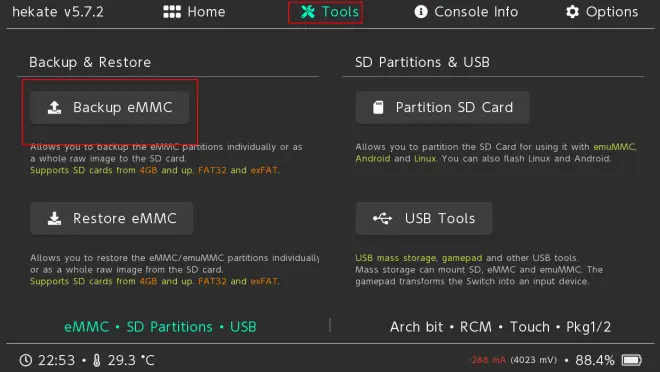Click the Console Info circle icon
The width and height of the screenshot is (660, 372).
421,12
